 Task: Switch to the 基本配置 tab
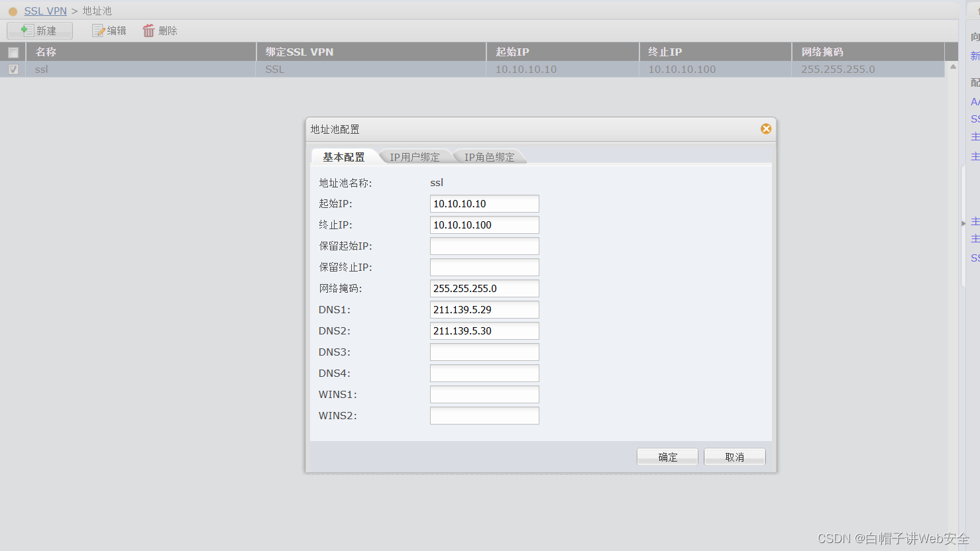(x=344, y=157)
